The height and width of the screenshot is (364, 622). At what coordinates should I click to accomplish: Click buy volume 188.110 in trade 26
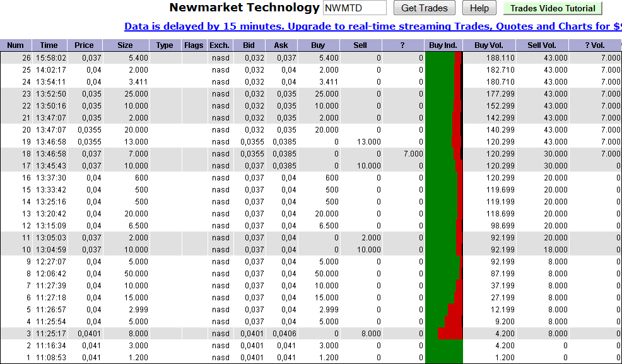pos(500,58)
